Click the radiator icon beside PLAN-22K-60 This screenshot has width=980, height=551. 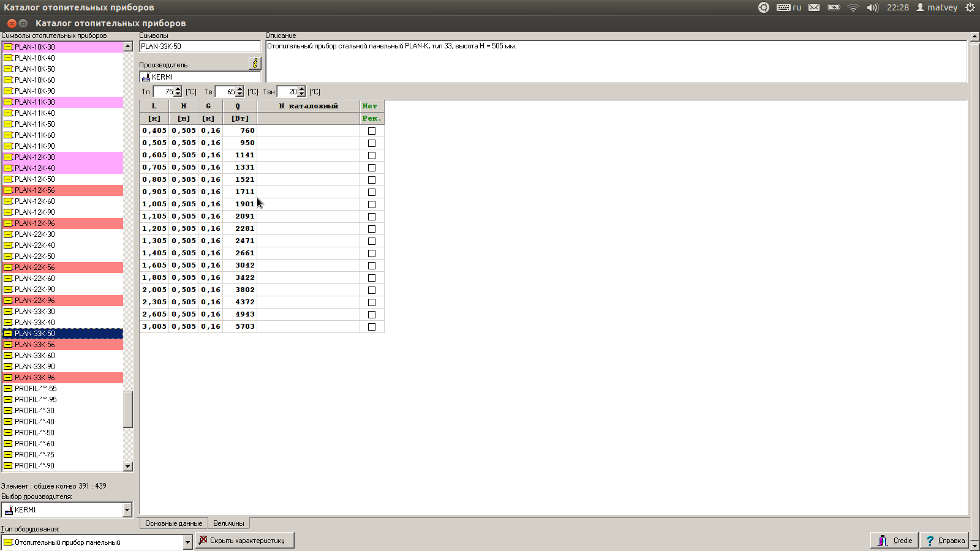click(x=8, y=279)
